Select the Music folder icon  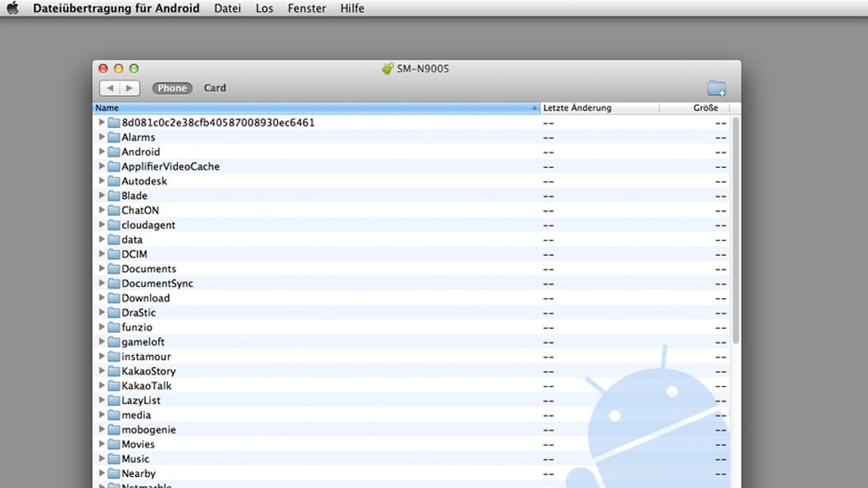coord(114,458)
